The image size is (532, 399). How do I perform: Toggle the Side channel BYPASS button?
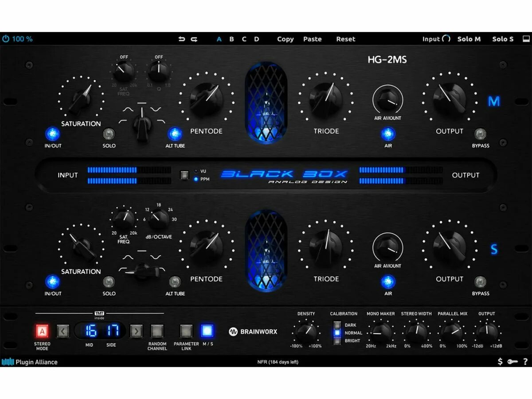point(481,282)
